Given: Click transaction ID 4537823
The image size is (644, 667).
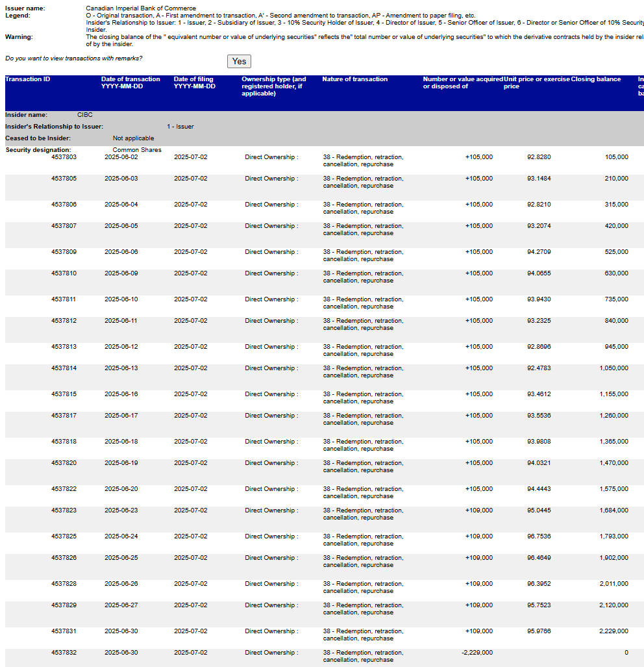Looking at the screenshot, I should tap(64, 510).
